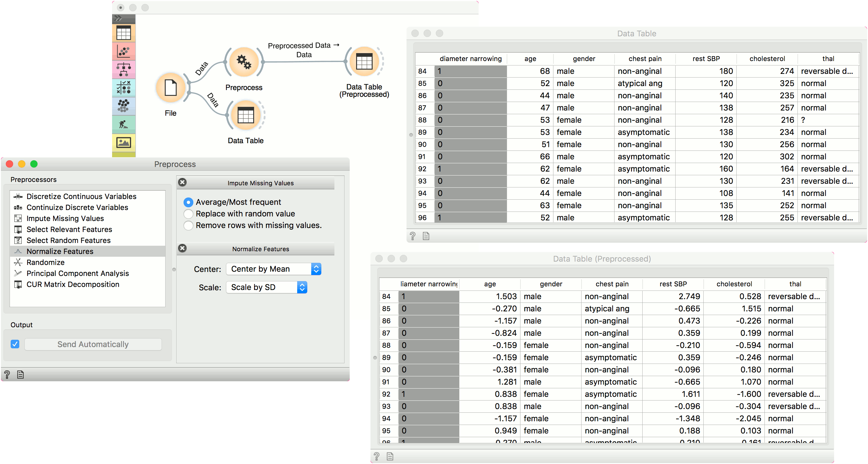Click the Preprocess widget node
This screenshot has height=464, width=868.
(x=244, y=62)
